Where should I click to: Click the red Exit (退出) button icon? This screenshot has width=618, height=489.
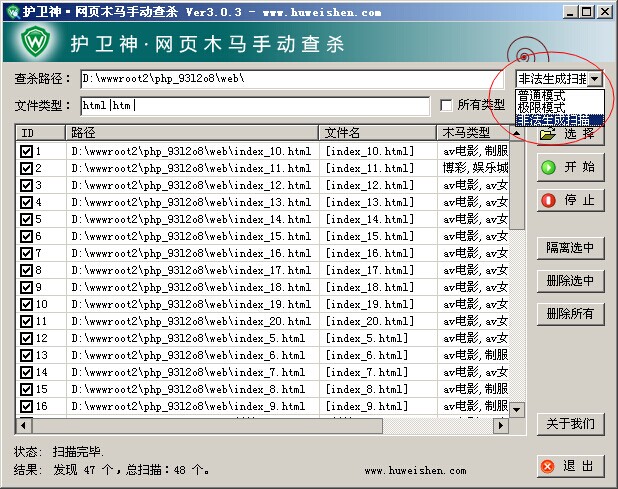point(548,466)
